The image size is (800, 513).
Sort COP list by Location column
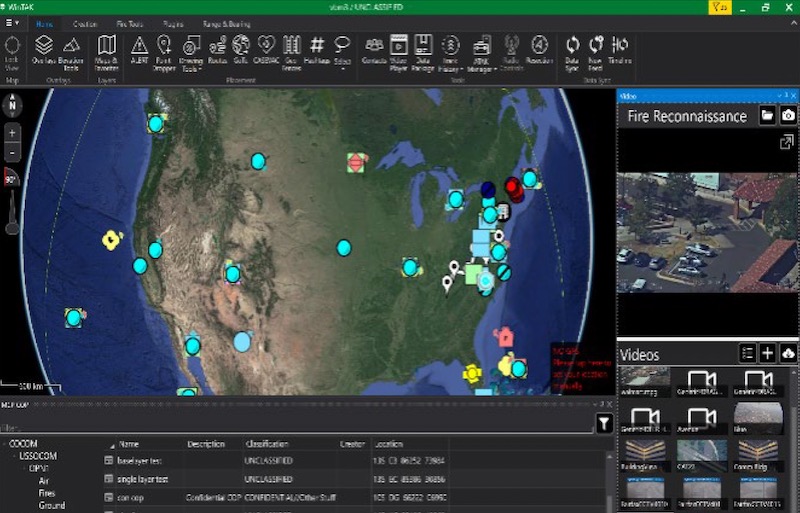[388, 444]
